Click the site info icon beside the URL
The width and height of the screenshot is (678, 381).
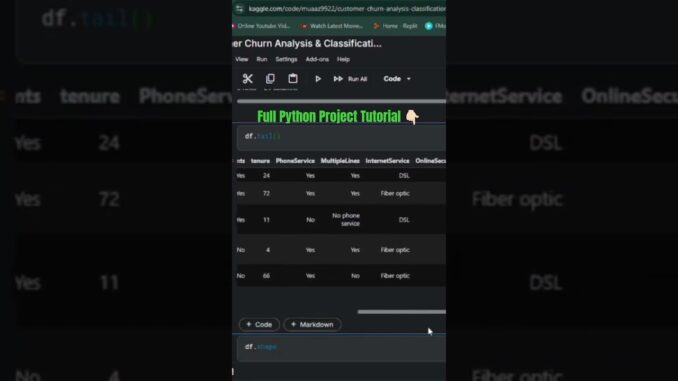pos(240,9)
